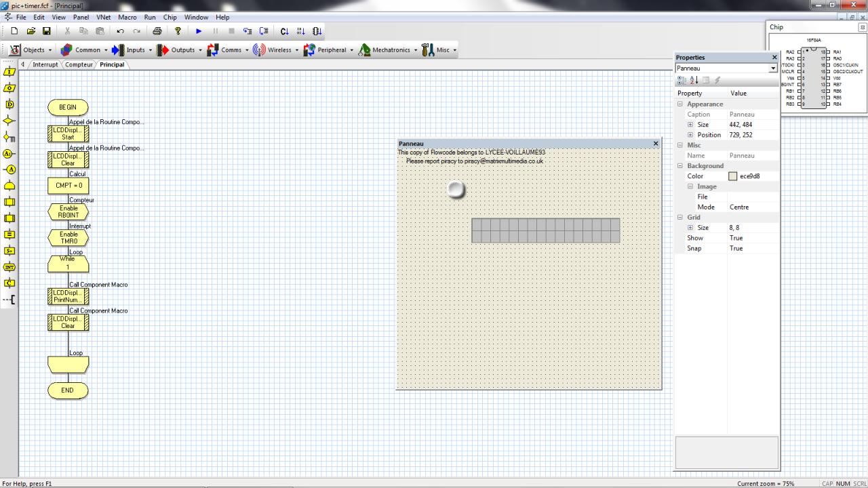This screenshot has height=488, width=868.
Task: Open the File menu
Action: coord(21,17)
